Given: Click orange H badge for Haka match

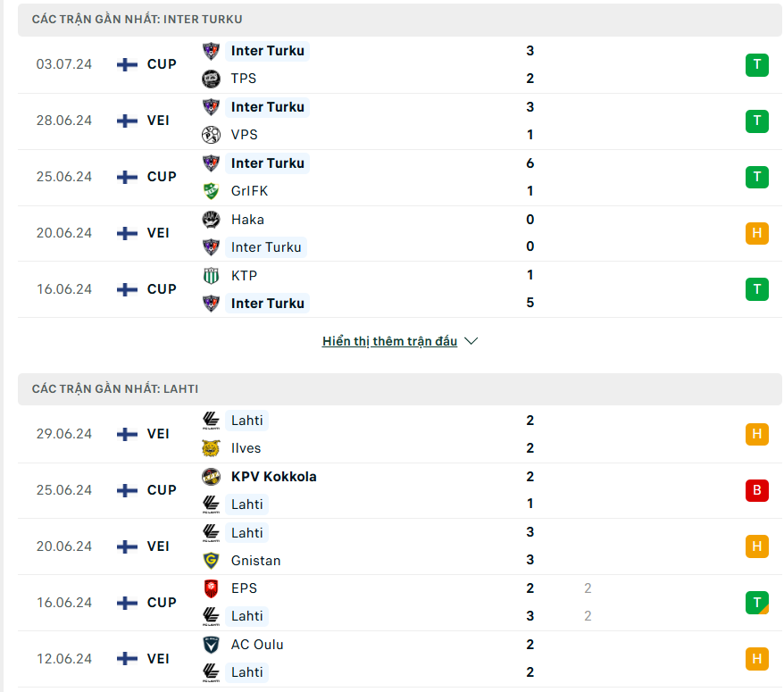Looking at the screenshot, I should [757, 233].
